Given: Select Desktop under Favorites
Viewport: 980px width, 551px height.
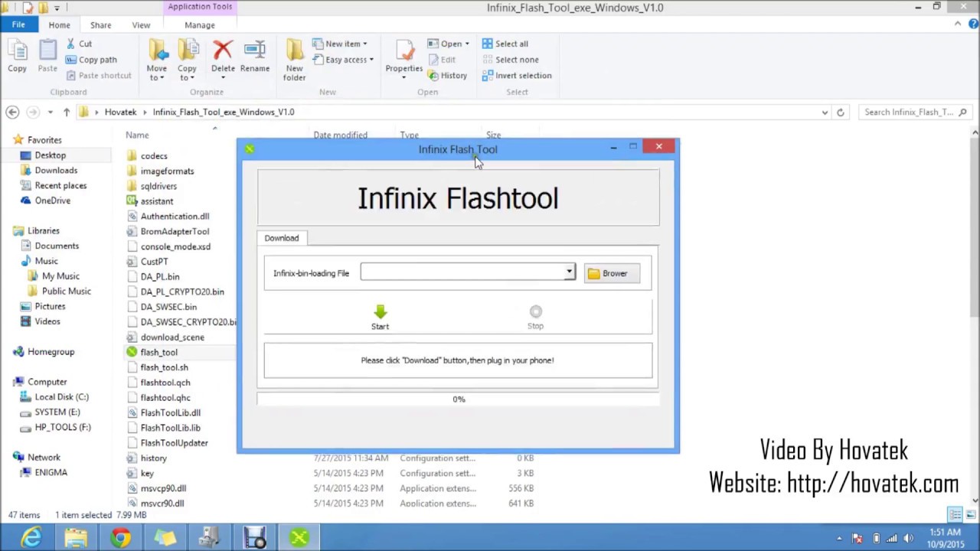Looking at the screenshot, I should (50, 155).
